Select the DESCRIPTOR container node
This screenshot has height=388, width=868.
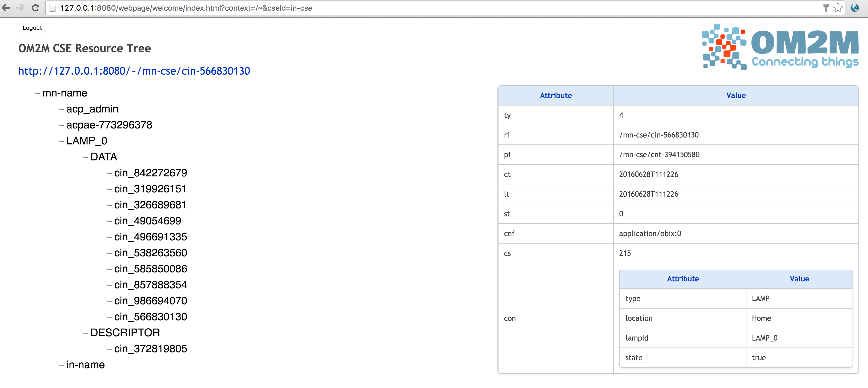pyautogui.click(x=125, y=333)
